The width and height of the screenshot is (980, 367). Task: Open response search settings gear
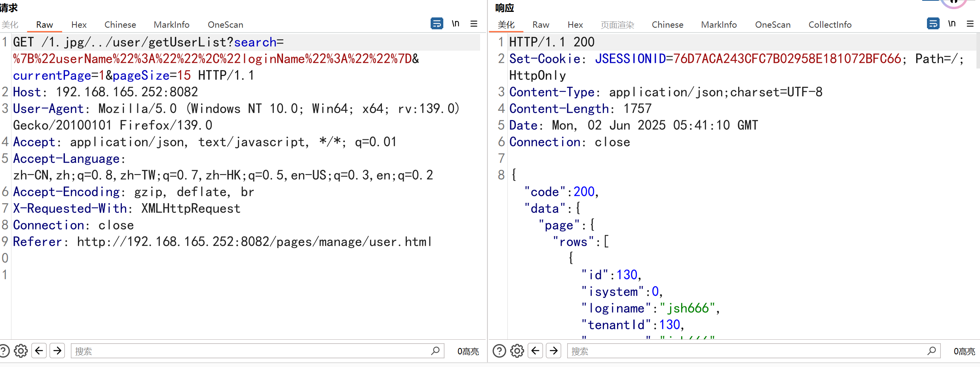click(x=517, y=351)
